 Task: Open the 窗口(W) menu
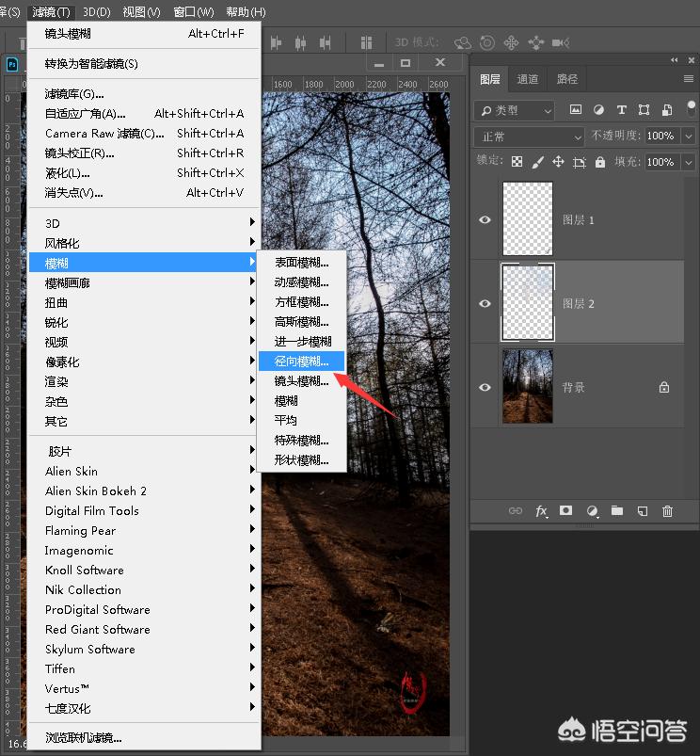(194, 11)
